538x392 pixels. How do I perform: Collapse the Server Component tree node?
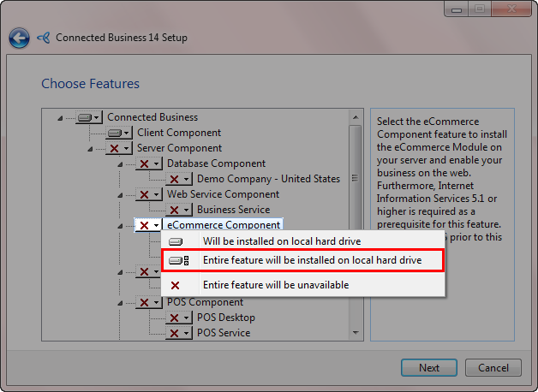(90, 149)
